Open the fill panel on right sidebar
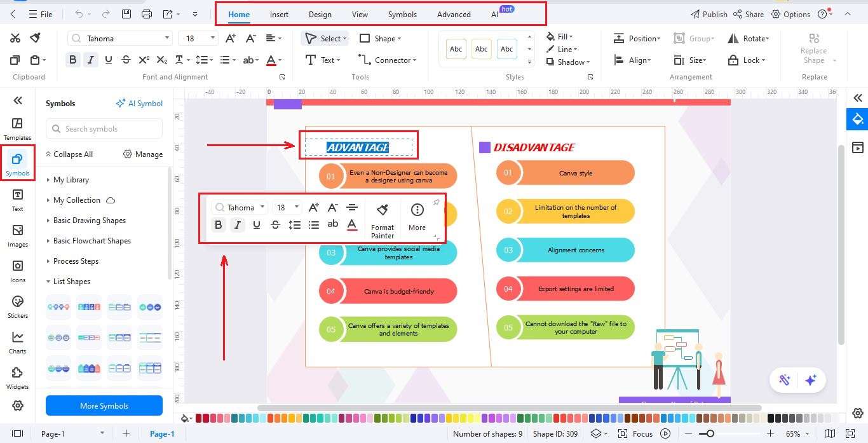 (x=858, y=119)
